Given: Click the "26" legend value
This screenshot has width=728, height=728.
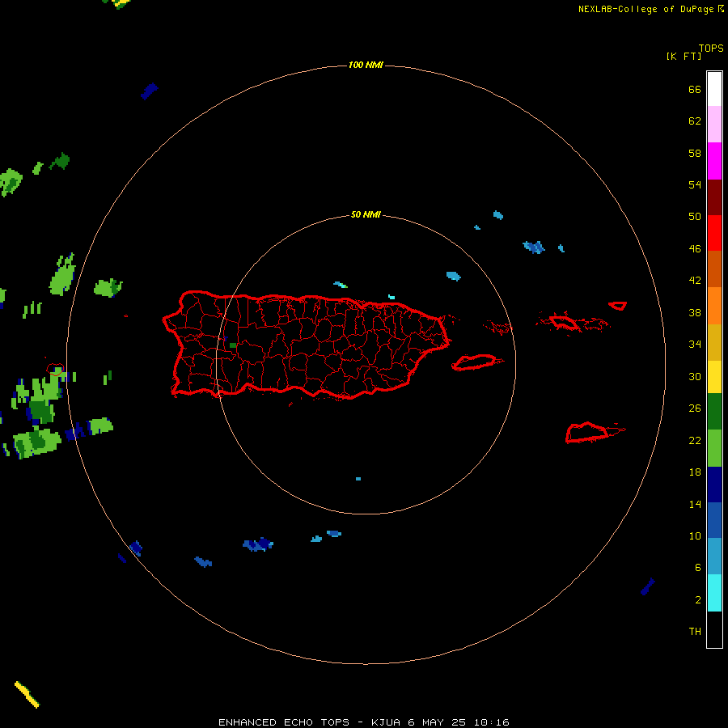Looking at the screenshot, I should [695, 408].
